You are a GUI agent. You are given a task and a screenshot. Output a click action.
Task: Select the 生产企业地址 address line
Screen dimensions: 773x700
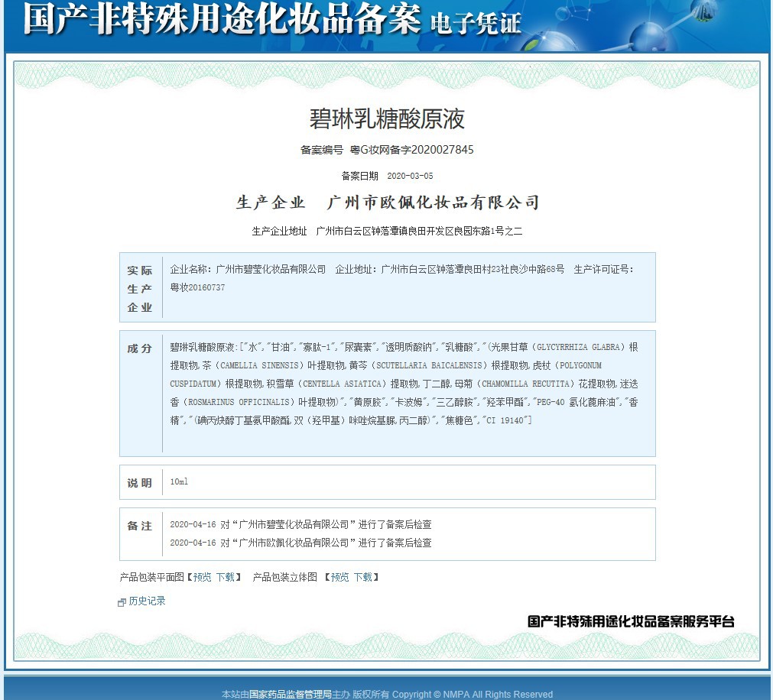[387, 231]
